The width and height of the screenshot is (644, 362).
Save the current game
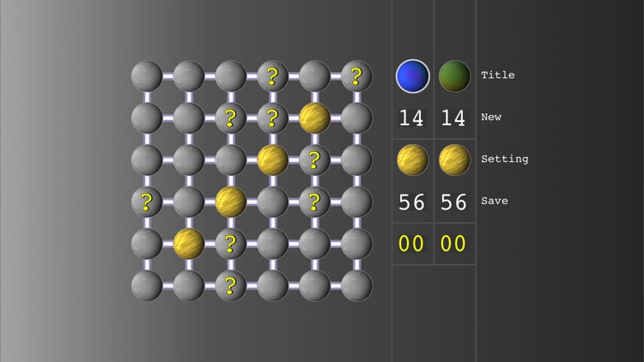[494, 201]
